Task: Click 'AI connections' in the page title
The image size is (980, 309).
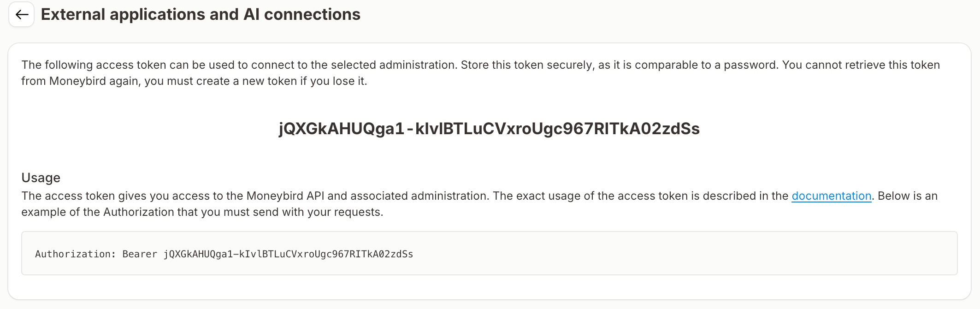Action: tap(301, 15)
